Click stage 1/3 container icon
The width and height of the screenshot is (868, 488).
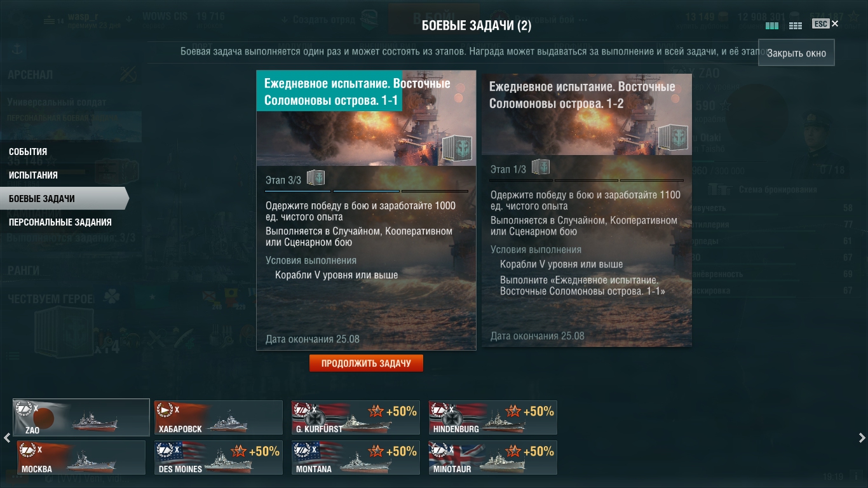(x=541, y=167)
